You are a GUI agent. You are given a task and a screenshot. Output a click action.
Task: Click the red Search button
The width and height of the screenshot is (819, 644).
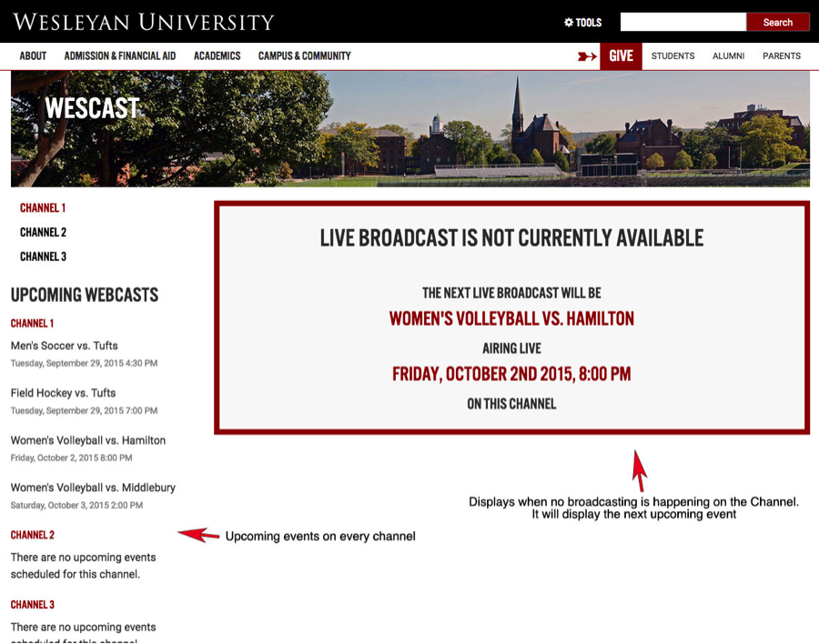778,22
